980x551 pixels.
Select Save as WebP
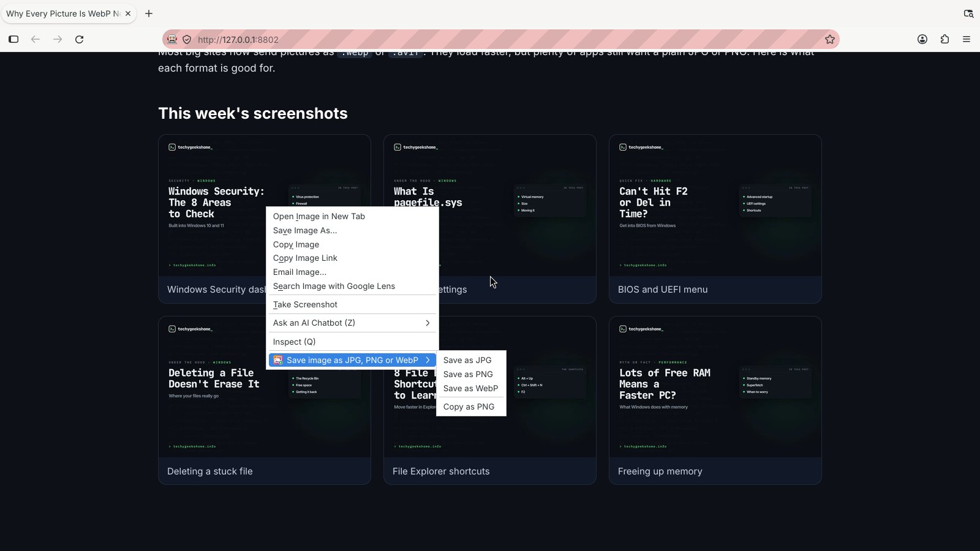point(471,388)
